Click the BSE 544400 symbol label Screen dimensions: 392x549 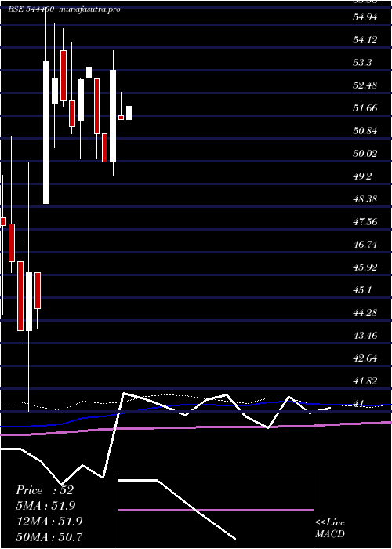pyautogui.click(x=31, y=9)
